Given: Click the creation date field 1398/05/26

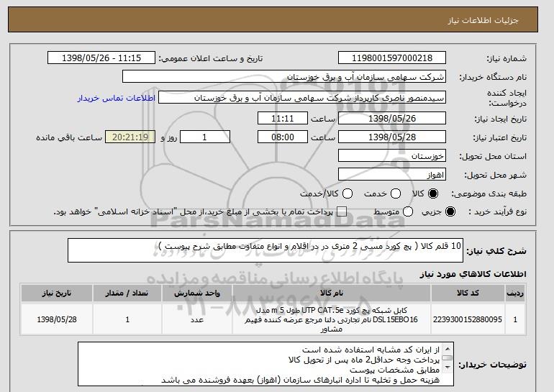Looking at the screenshot, I should point(392,118).
